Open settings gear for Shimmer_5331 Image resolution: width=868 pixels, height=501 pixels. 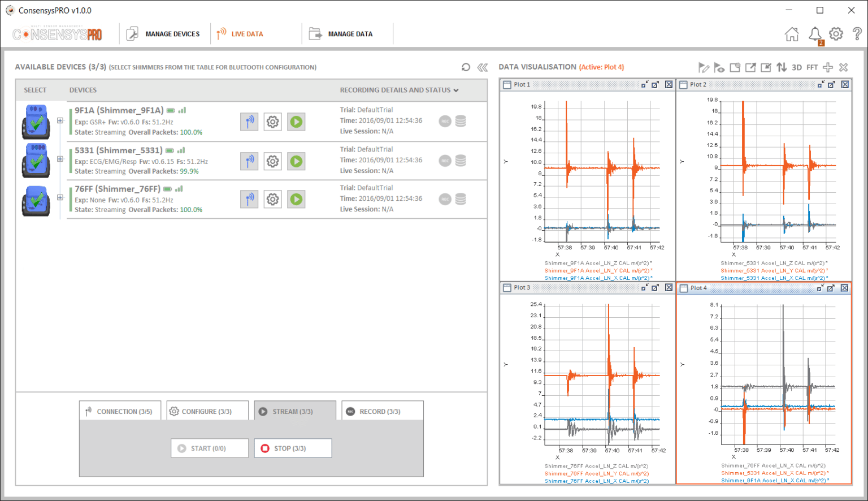click(272, 161)
